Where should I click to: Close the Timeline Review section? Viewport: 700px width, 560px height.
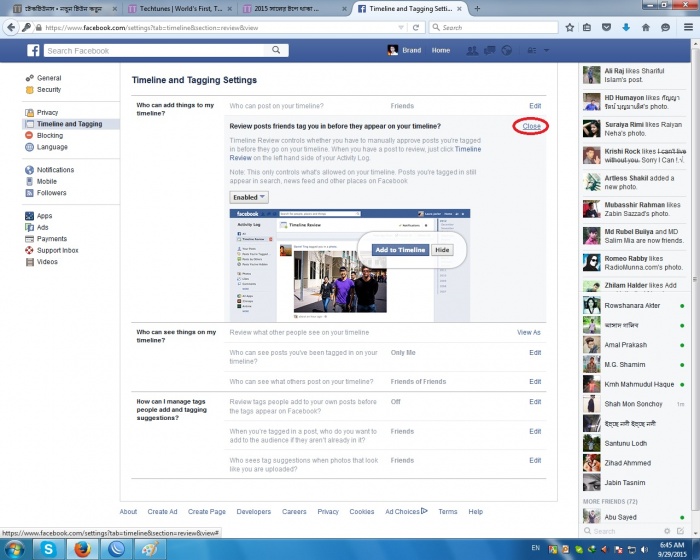click(x=531, y=126)
